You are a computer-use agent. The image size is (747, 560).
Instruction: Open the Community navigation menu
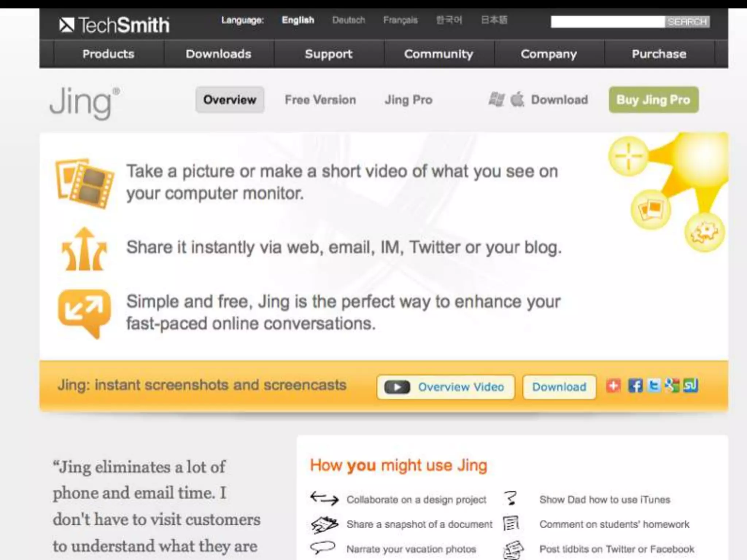click(x=438, y=54)
